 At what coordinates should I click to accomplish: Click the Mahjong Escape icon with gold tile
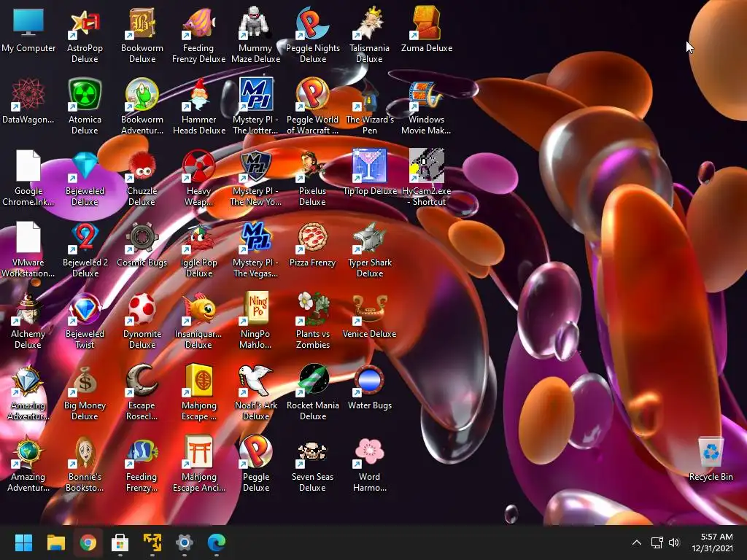(x=198, y=380)
